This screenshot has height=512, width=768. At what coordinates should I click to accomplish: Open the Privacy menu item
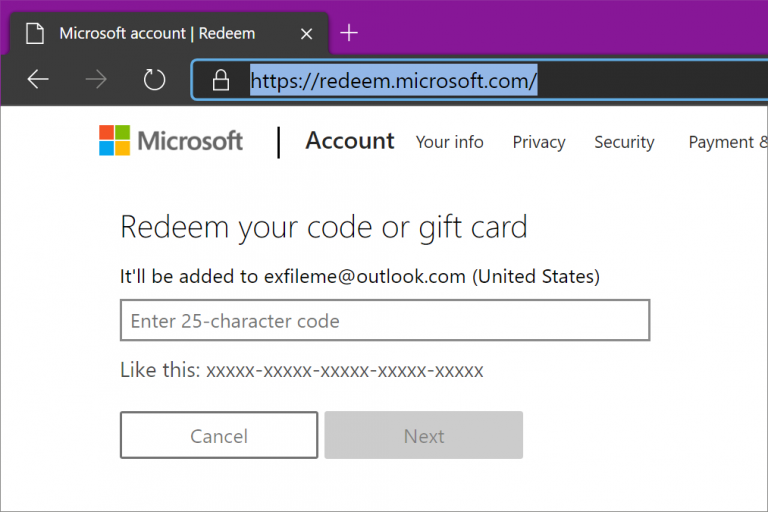pos(539,142)
